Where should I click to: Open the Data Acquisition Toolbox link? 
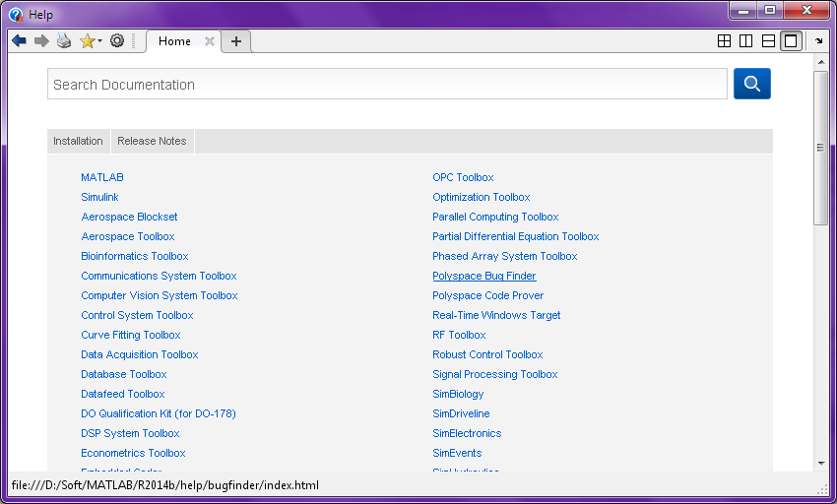139,354
